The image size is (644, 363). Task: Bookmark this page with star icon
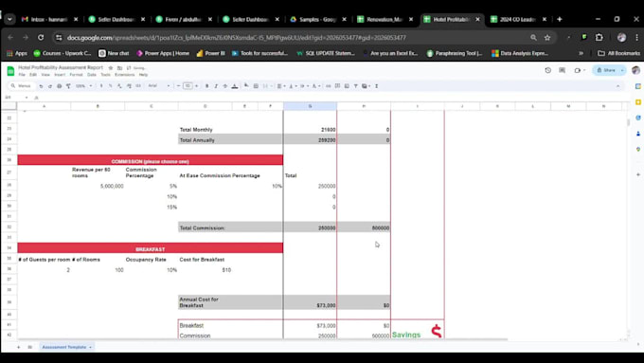pos(547,37)
